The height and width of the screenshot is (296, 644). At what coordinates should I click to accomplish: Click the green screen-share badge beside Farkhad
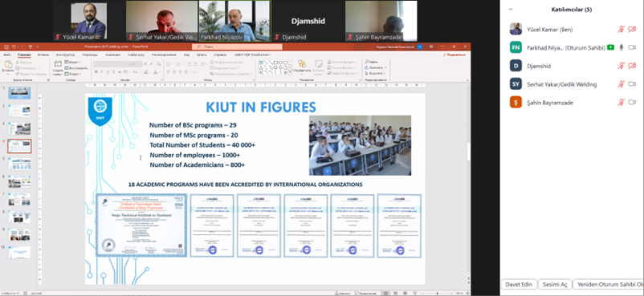pyautogui.click(x=611, y=47)
